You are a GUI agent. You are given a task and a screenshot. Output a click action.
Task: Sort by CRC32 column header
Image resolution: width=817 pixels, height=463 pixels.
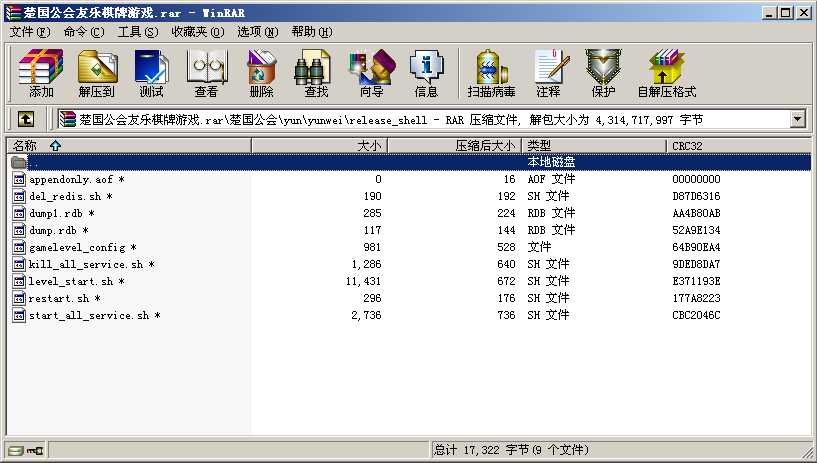738,146
